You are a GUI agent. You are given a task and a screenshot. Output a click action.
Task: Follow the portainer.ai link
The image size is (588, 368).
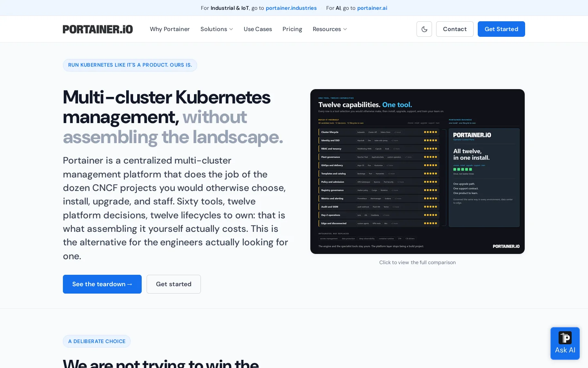point(372,8)
